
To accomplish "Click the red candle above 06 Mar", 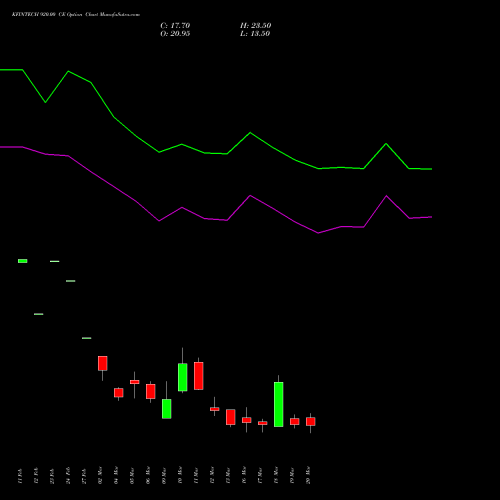I will pos(151,391).
